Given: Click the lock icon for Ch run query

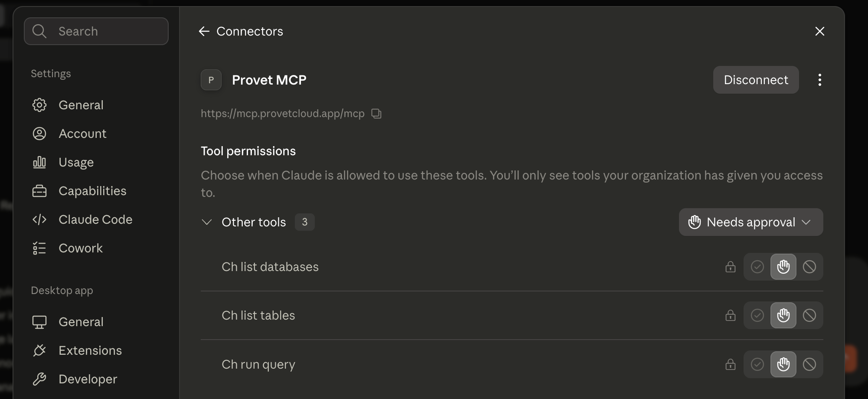Looking at the screenshot, I should (x=731, y=364).
